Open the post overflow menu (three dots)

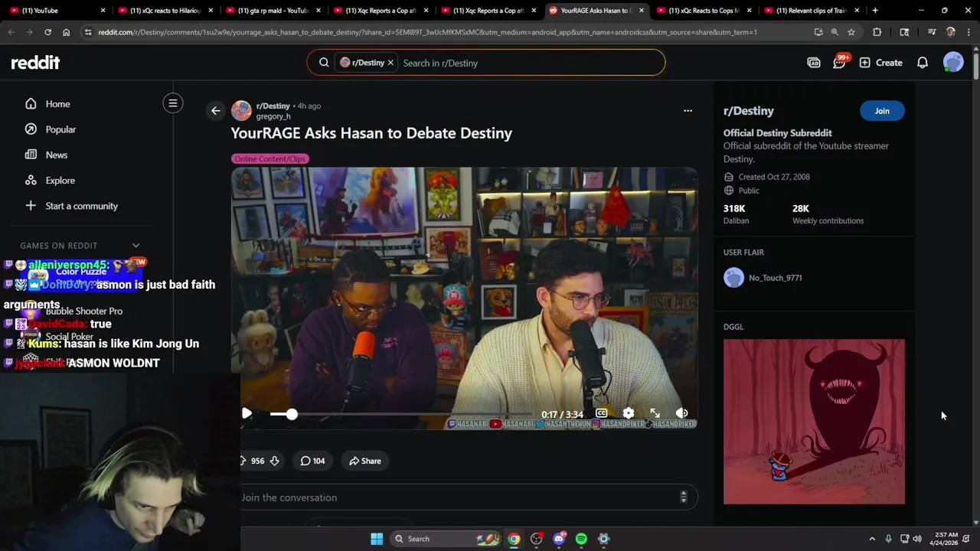point(688,111)
